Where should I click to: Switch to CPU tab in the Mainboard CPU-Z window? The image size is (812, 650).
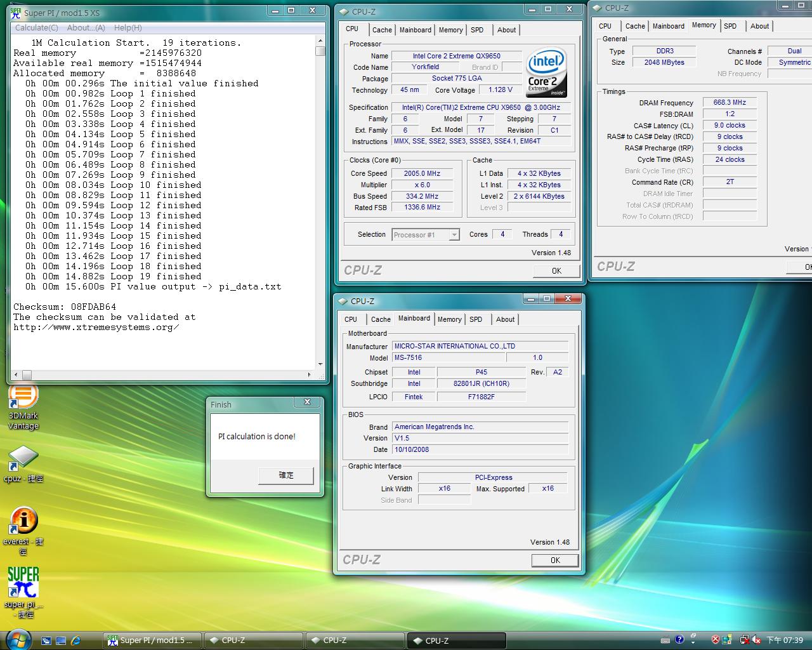(351, 319)
